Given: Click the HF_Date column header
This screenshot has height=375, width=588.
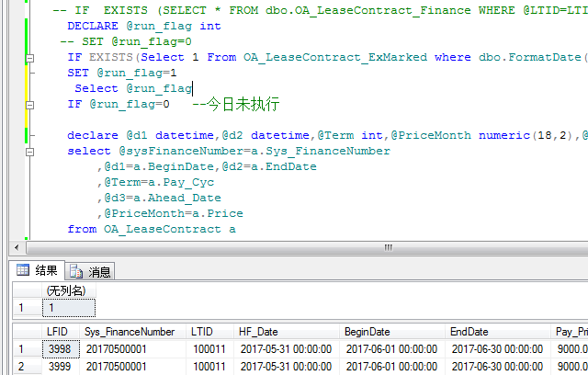Looking at the screenshot, I should click(287, 332).
